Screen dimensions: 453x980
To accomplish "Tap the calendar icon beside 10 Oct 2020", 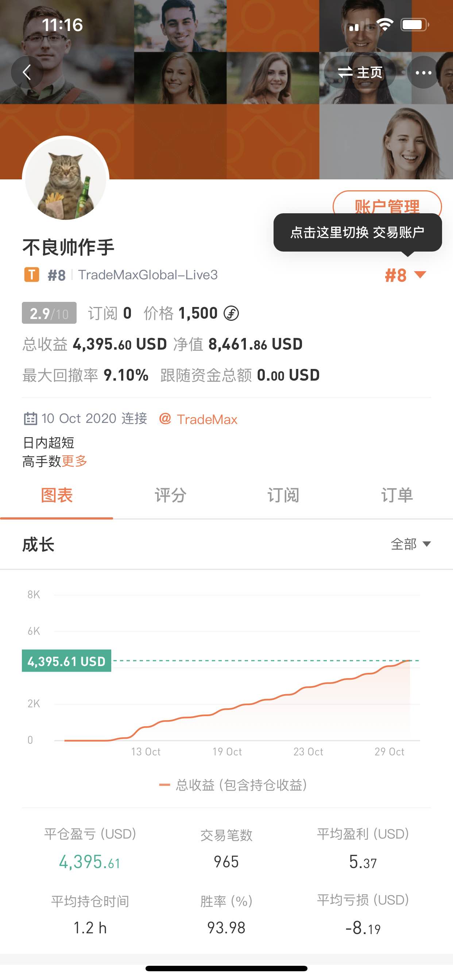I will click(x=30, y=419).
